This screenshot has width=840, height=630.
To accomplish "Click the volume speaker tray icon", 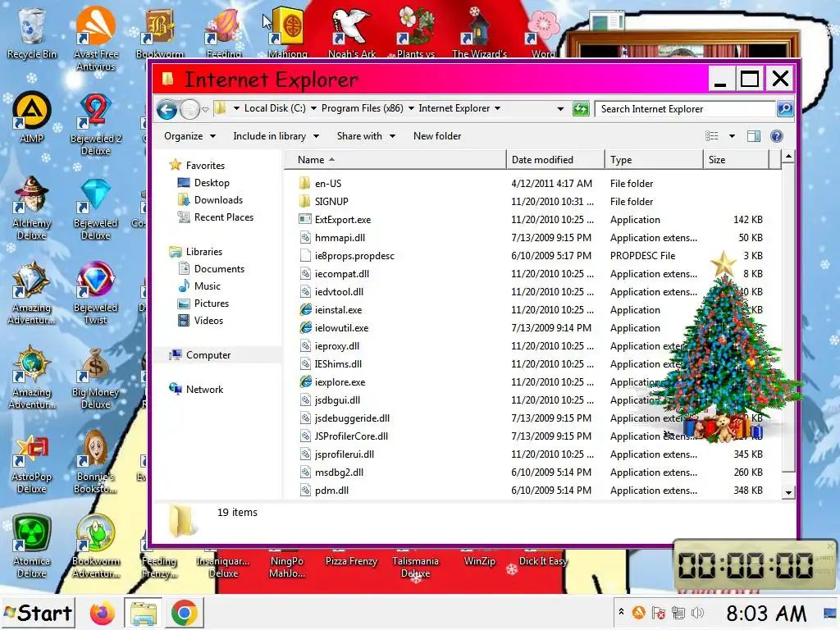I will point(697,612).
